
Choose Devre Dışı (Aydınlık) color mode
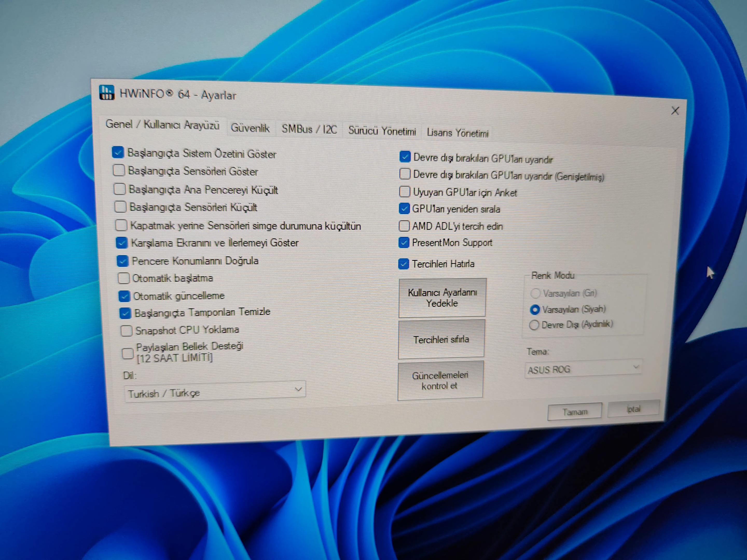(534, 325)
